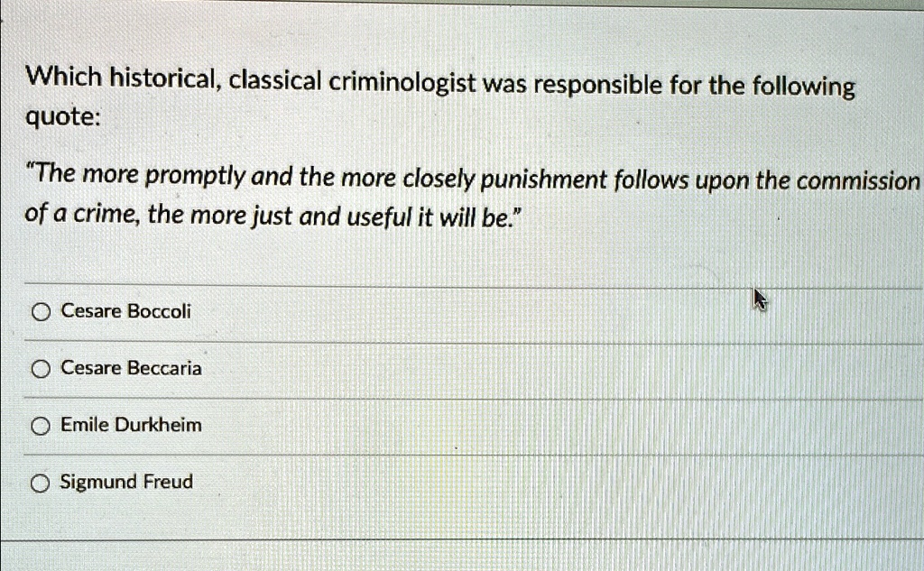Click the "Cesare Beccaria" answer label text

(x=131, y=368)
